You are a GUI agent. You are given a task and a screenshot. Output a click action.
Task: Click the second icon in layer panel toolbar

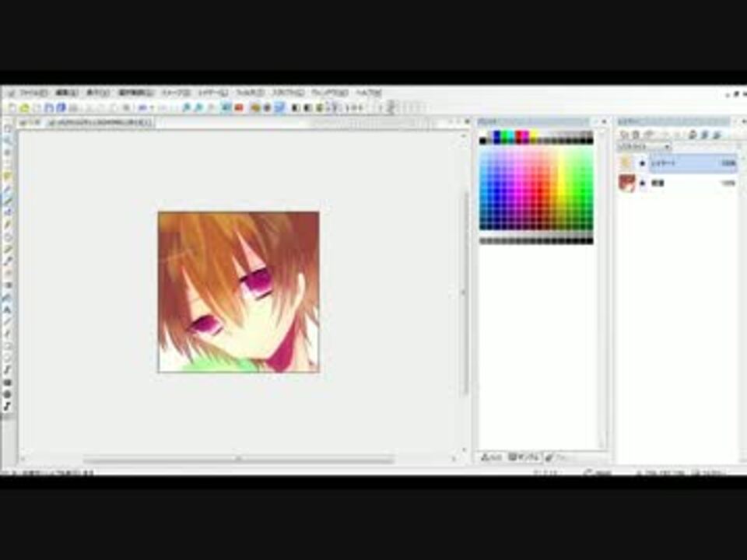pos(636,135)
